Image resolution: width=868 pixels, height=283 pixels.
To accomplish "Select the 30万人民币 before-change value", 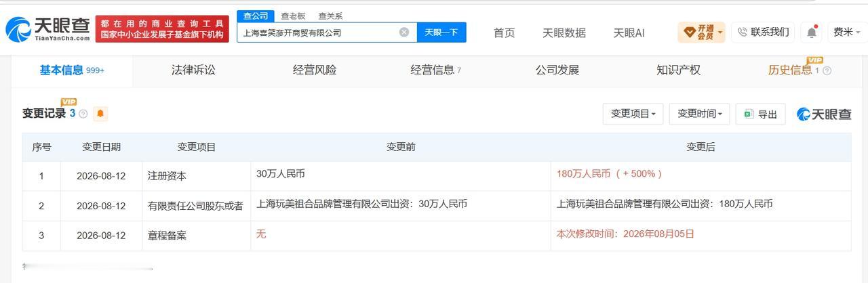I will [x=281, y=174].
